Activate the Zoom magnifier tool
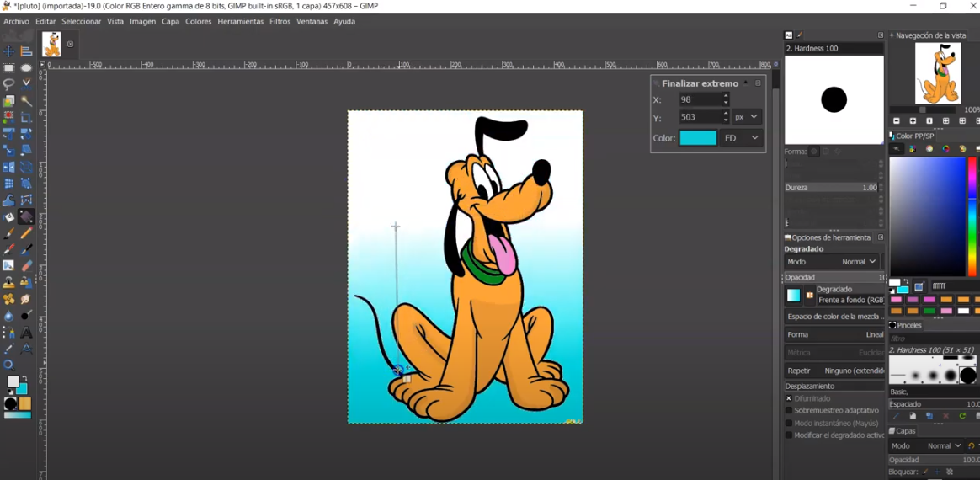The image size is (980, 480). pyautogui.click(x=8, y=365)
